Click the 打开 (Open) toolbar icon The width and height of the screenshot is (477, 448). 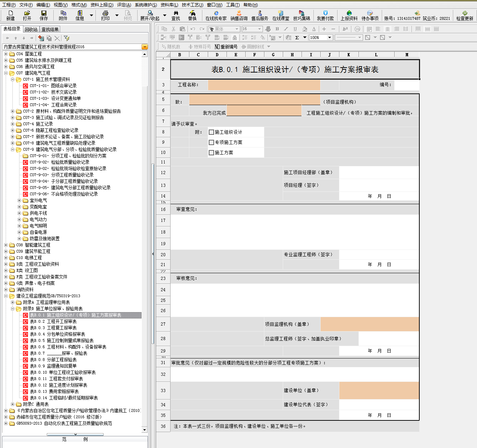point(27,16)
